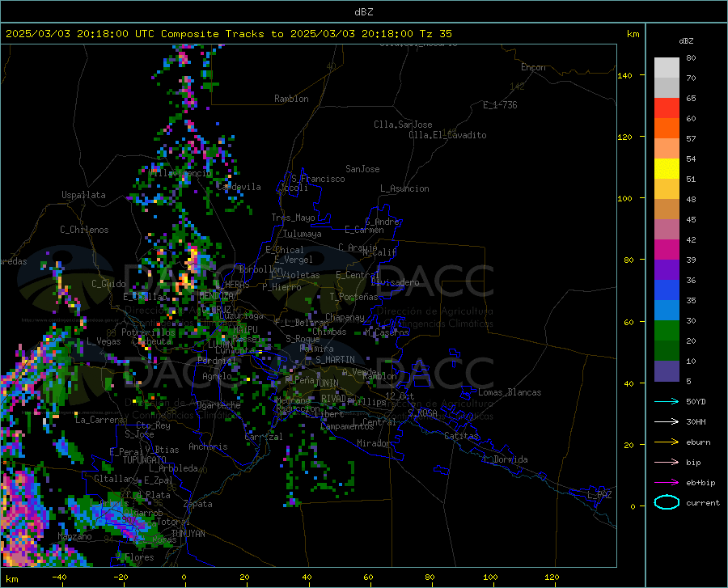The height and width of the screenshot is (588, 728).
Task: Click the Lomas_Blancas label
Action: [510, 392]
